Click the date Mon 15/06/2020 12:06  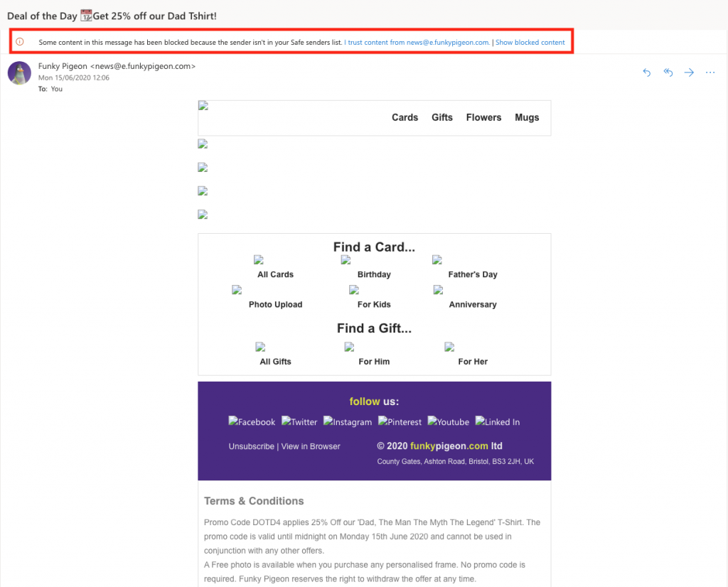pyautogui.click(x=74, y=77)
